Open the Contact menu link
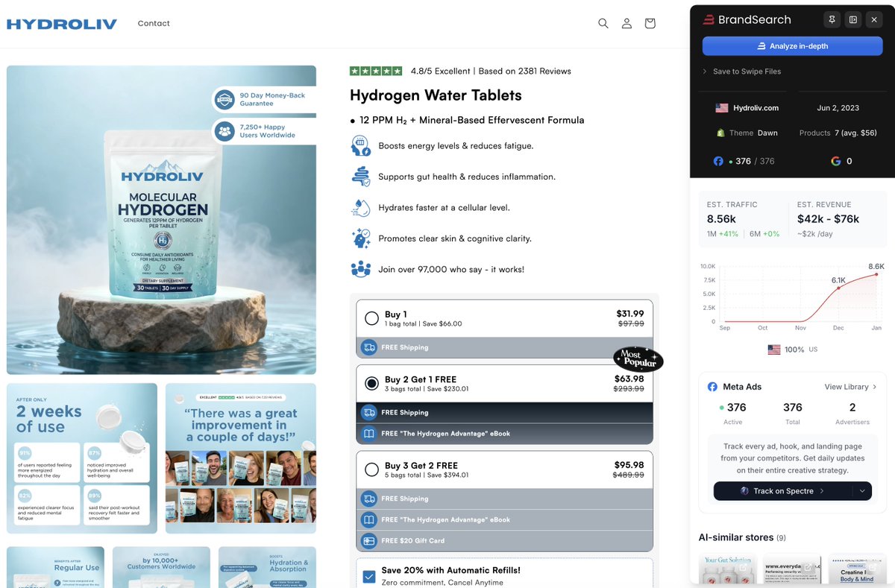 click(154, 23)
